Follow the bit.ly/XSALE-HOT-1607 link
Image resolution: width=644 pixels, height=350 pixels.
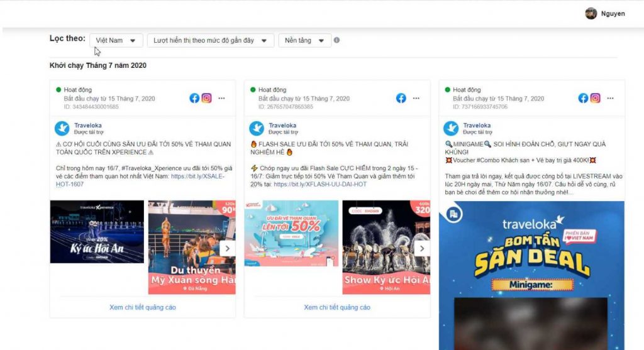coord(197,176)
